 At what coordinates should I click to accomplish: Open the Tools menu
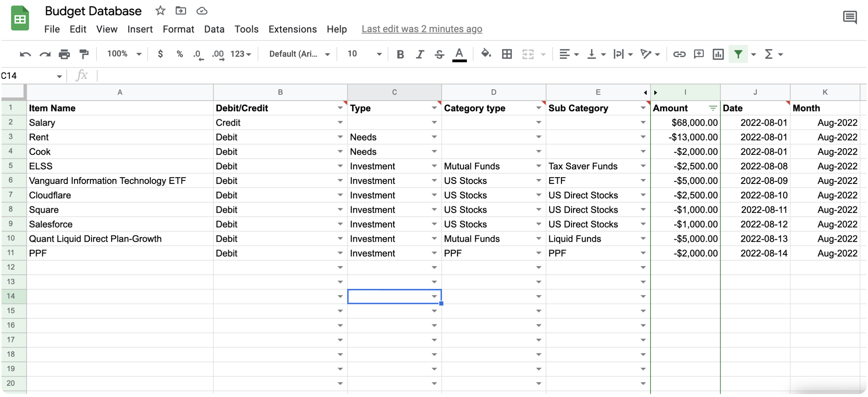coord(246,29)
